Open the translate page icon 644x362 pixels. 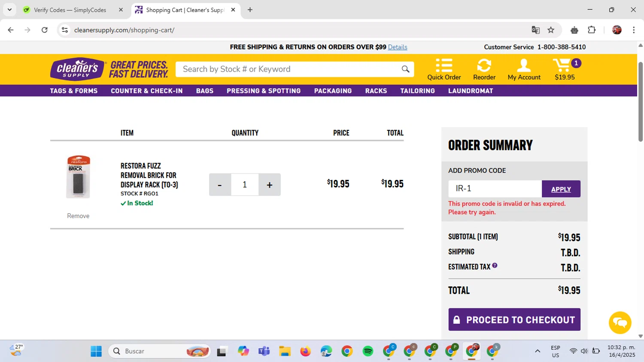[x=535, y=30]
